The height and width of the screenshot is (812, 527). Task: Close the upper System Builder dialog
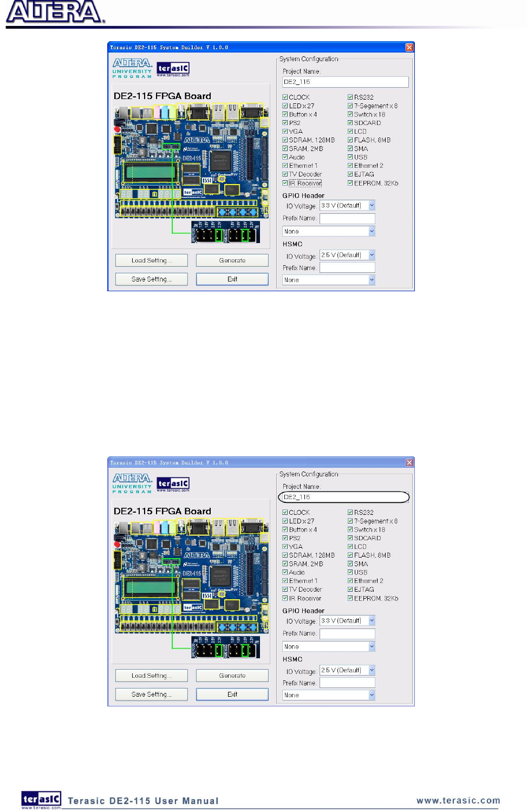point(409,48)
